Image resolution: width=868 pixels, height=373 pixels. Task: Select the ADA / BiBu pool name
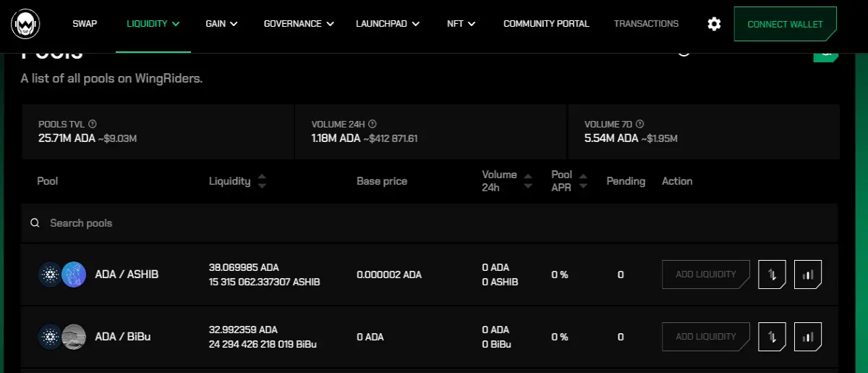(x=123, y=336)
